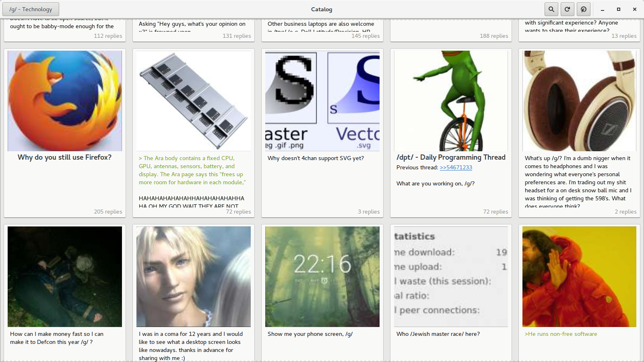Select '/dpt/ - Daily Programming Thread' title
The image size is (644, 362).
[451, 157]
